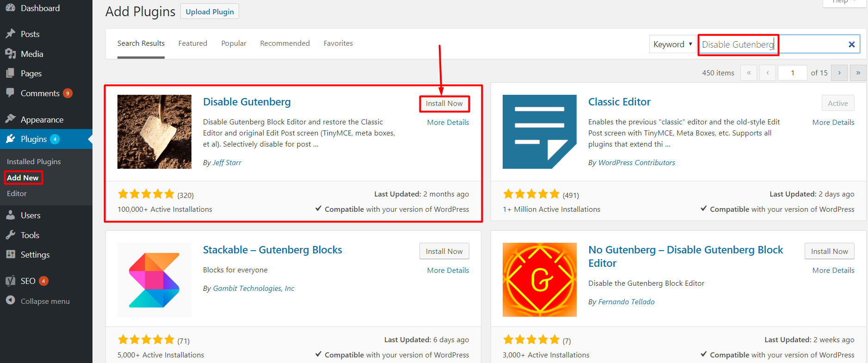868x363 pixels.
Task: Open author WordPress Contributors link
Action: click(x=637, y=162)
